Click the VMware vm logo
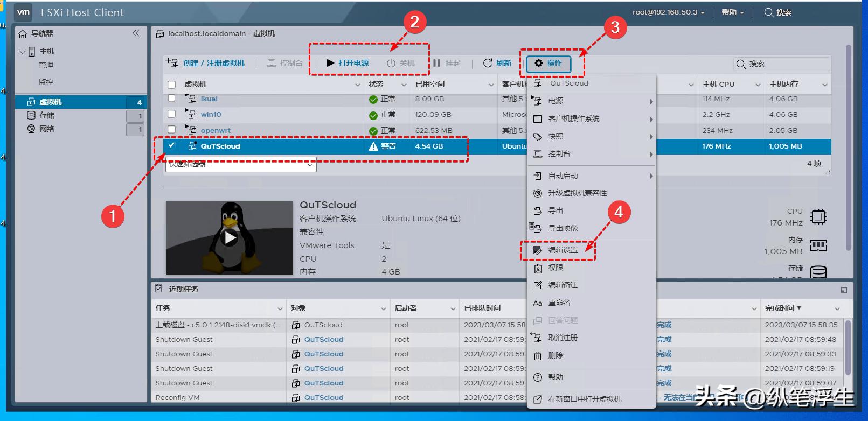The width and height of the screenshot is (868, 421). pyautogui.click(x=24, y=12)
